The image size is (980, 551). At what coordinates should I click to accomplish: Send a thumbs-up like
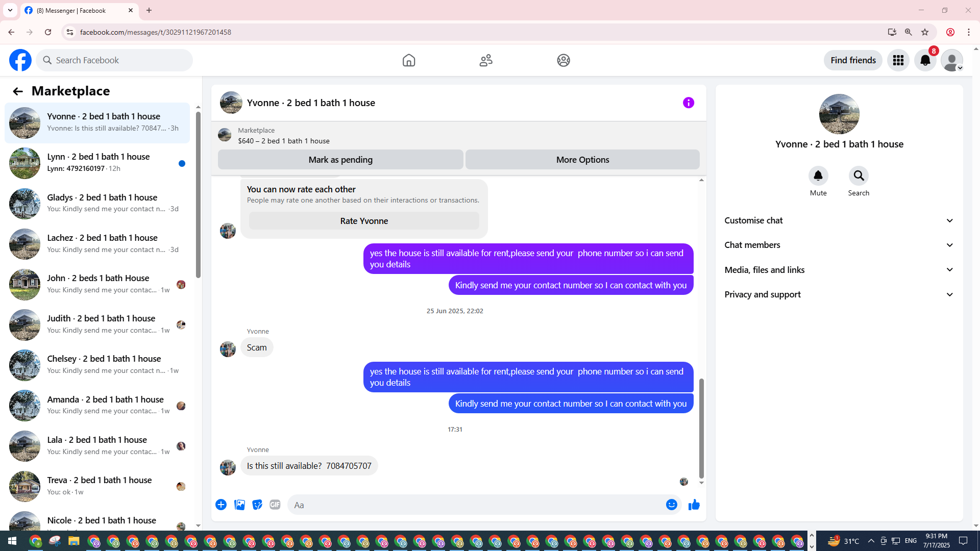694,505
